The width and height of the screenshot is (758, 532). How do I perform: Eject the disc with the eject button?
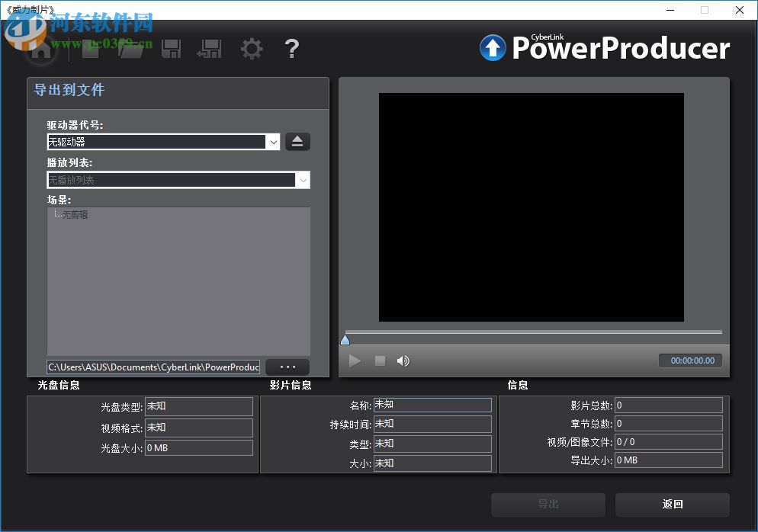pyautogui.click(x=297, y=142)
